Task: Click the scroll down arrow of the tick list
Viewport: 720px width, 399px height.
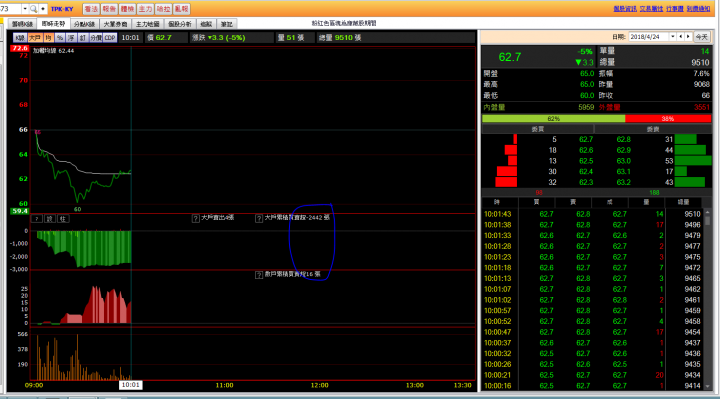Action: click(708, 387)
